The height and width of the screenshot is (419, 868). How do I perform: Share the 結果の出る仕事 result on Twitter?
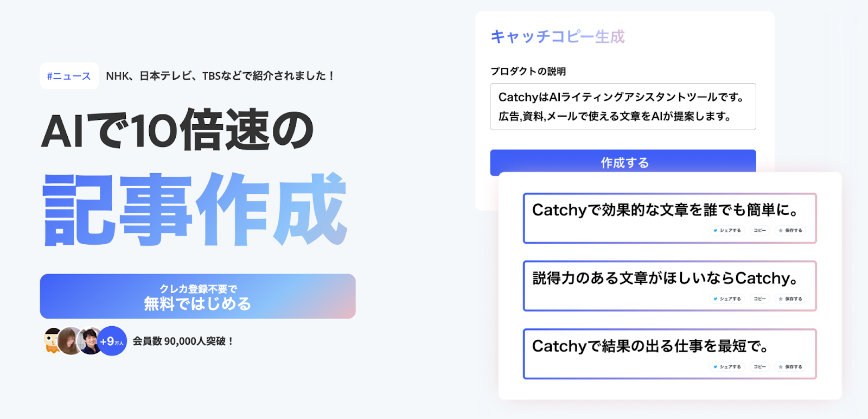point(727,367)
